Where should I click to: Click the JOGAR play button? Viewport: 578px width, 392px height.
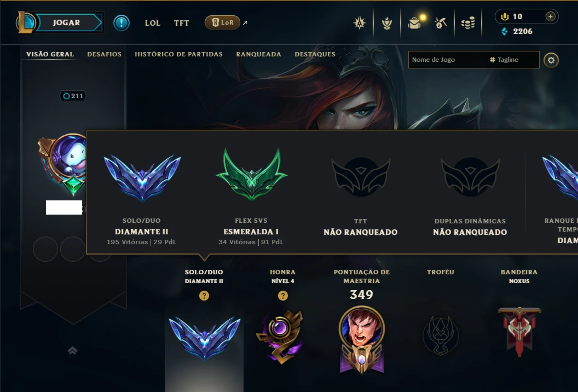66,22
